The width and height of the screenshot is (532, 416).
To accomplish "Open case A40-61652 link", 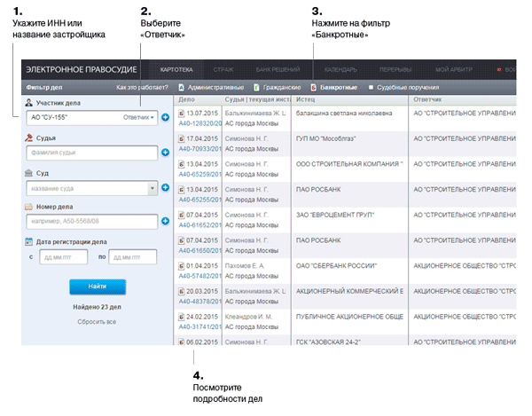I will (x=200, y=225).
